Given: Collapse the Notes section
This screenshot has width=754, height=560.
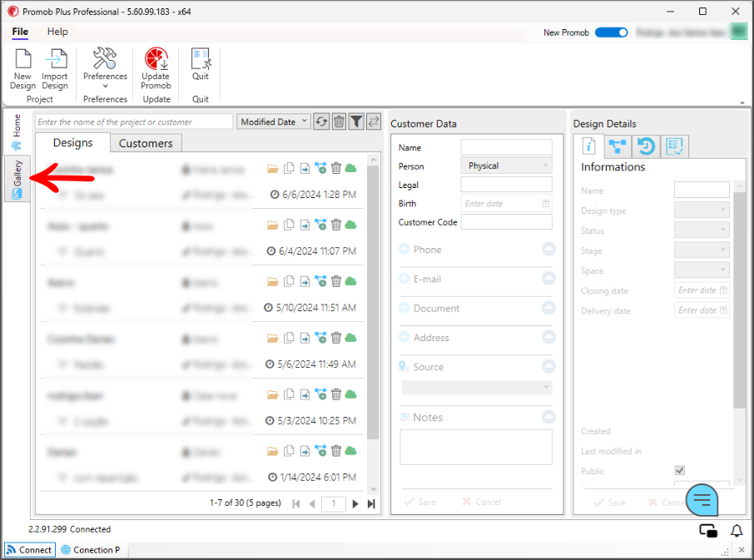Looking at the screenshot, I should 548,417.
